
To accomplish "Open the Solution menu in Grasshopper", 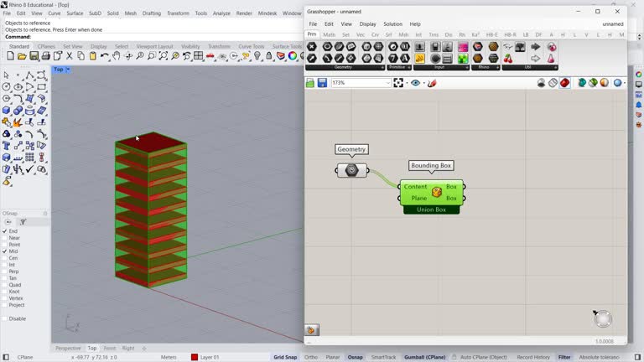I will coord(392,24).
